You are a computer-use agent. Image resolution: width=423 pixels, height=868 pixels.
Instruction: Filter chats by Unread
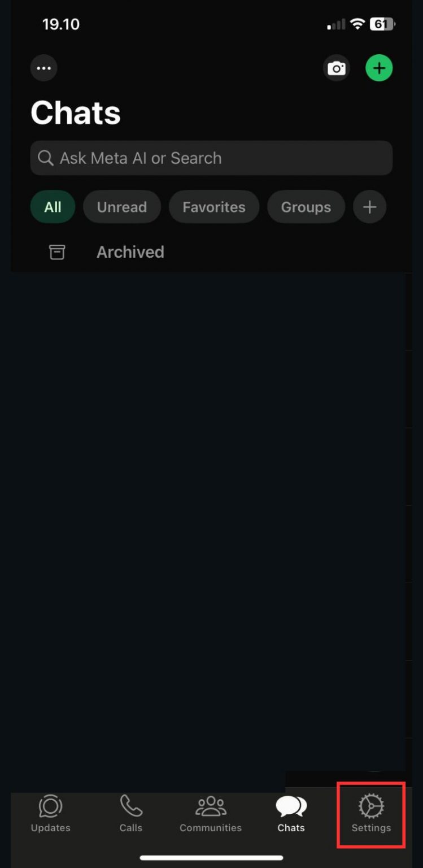tap(122, 207)
